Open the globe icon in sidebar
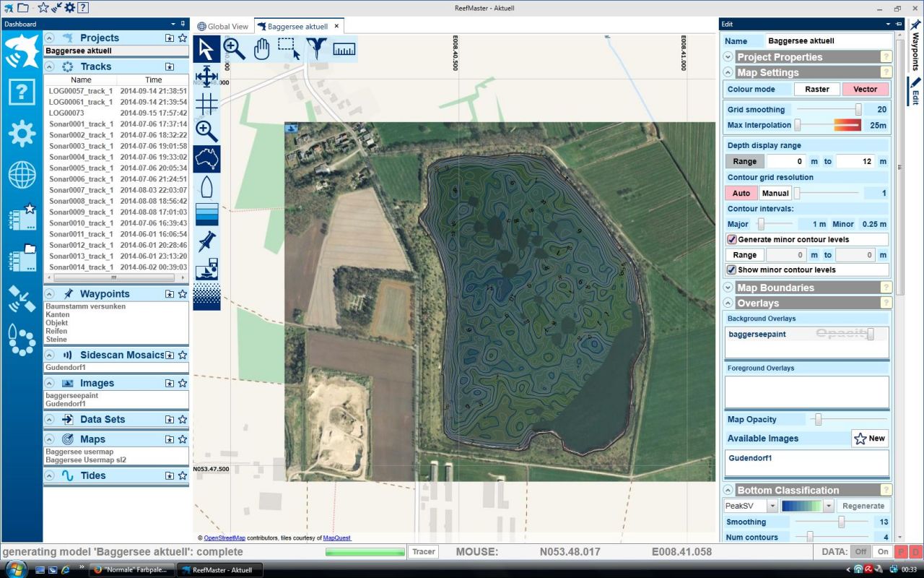 pos(22,175)
